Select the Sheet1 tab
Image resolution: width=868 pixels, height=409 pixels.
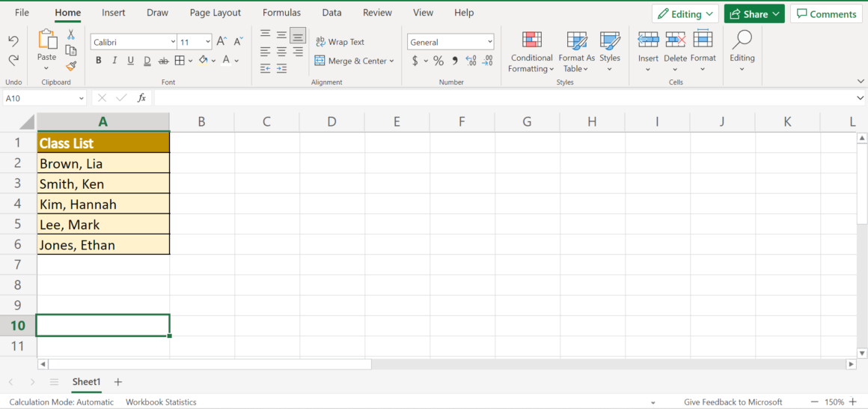pyautogui.click(x=86, y=382)
